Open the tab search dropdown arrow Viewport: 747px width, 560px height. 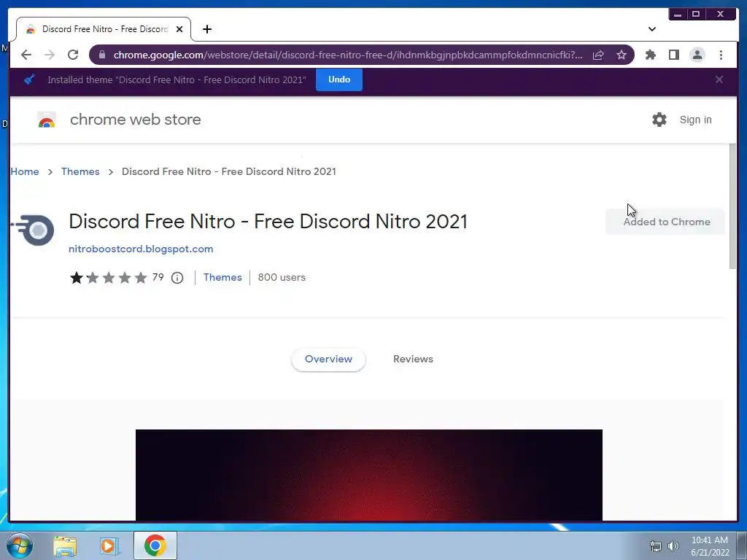(x=651, y=29)
